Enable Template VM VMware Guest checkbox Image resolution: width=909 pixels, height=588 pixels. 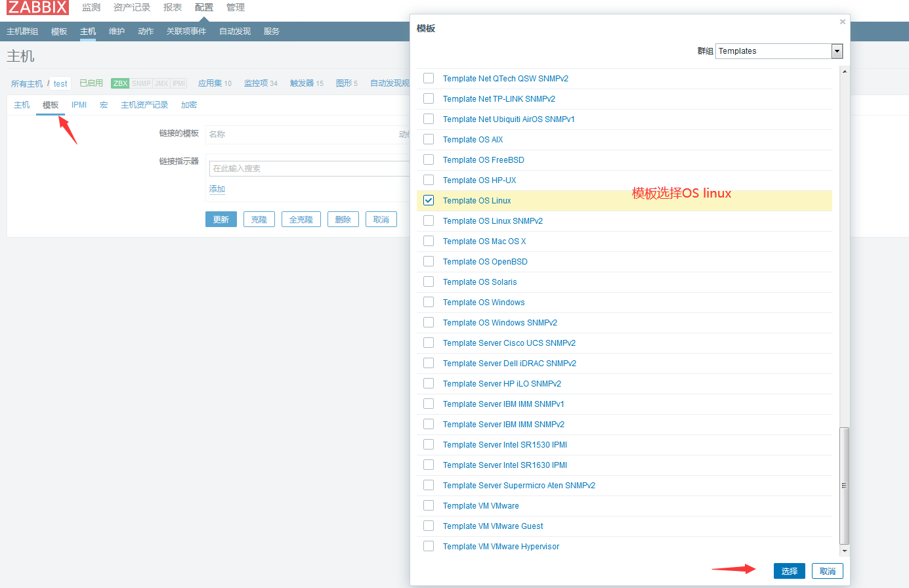429,526
